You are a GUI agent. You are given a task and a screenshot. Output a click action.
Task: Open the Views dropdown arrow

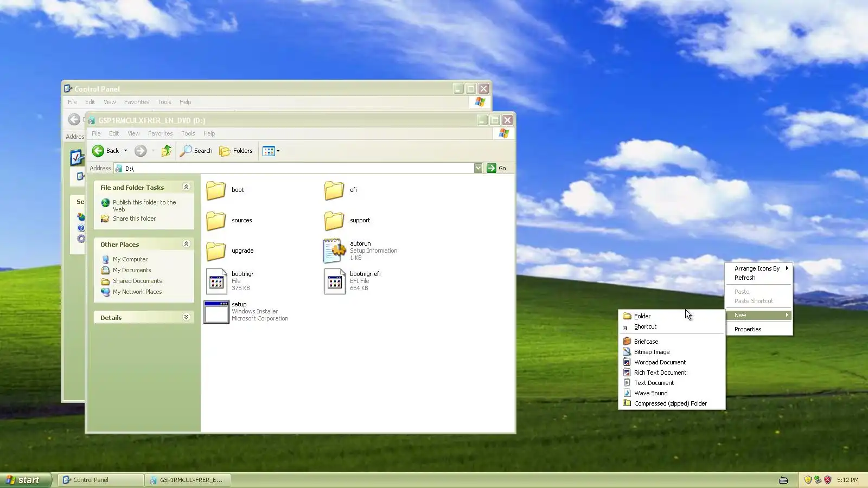[x=278, y=151]
